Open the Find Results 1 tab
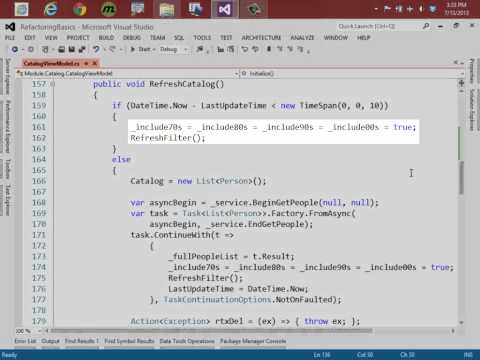The image size is (480, 360). (x=82, y=341)
